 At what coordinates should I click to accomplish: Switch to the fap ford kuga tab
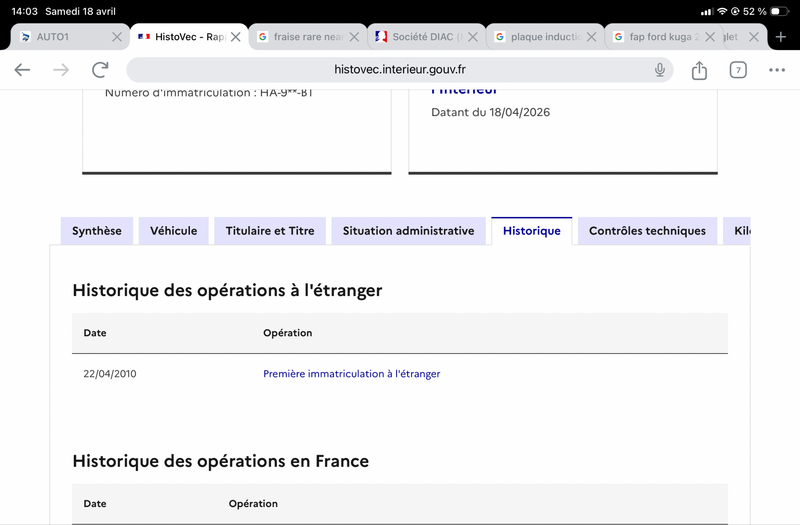pyautogui.click(x=657, y=37)
